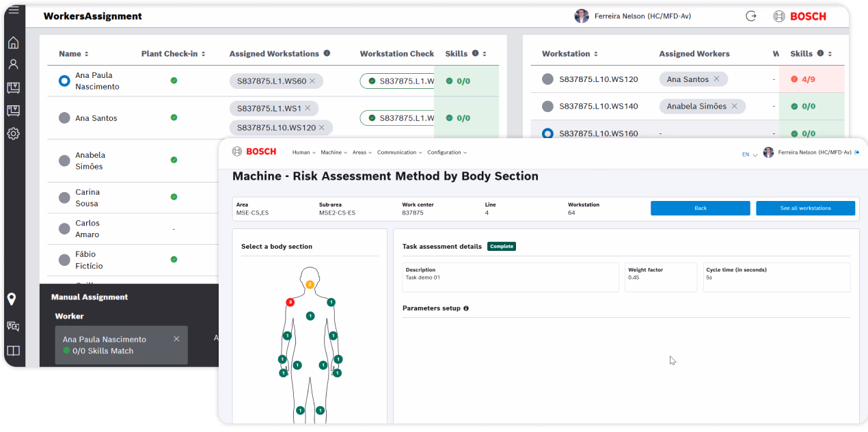
Task: Open the hamburger menu in sidebar
Action: [x=13, y=10]
